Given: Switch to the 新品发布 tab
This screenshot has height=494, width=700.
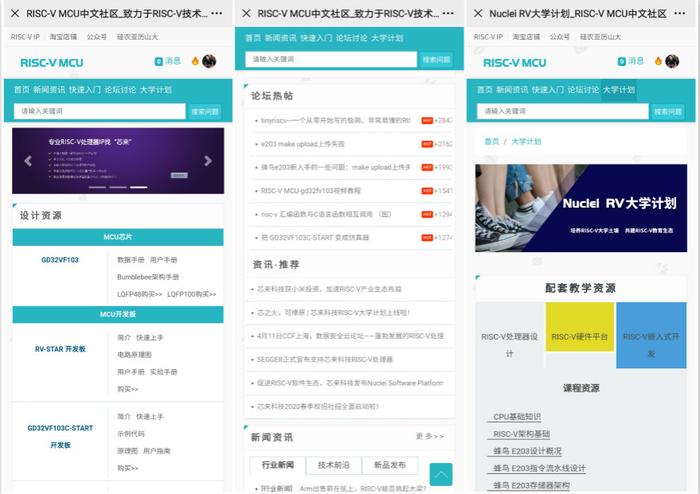Looking at the screenshot, I should click(x=390, y=465).
